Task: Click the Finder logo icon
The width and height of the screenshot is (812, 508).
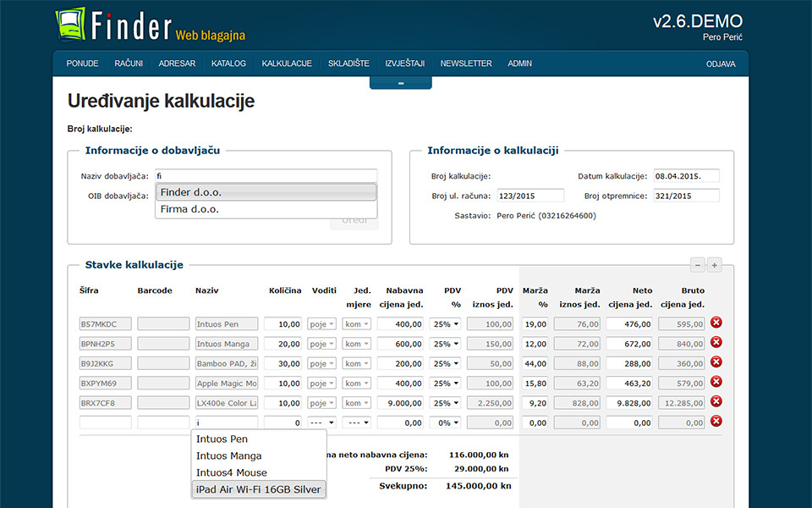Action: pos(71,25)
